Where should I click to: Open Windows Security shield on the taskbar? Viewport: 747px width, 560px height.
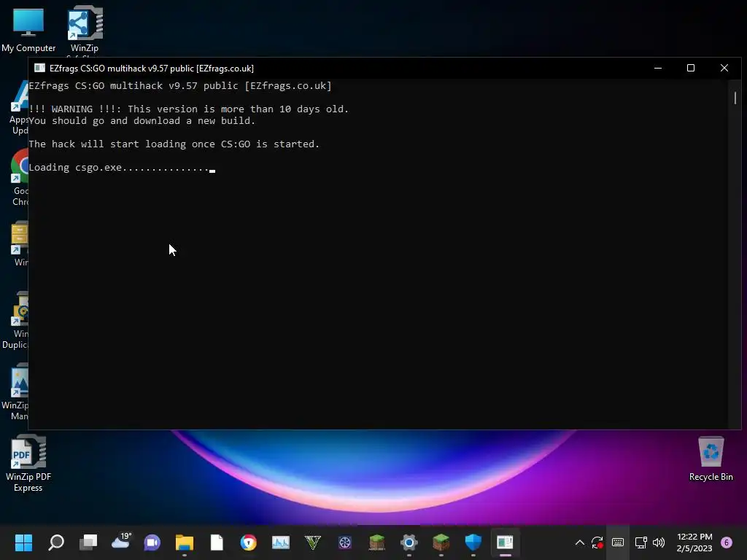[x=473, y=542]
